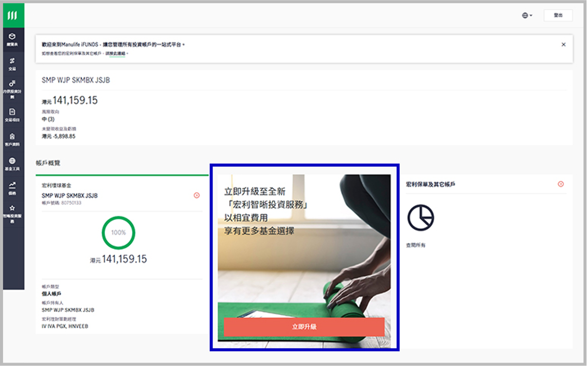Open 交易項目 in the sidebar

(13, 114)
